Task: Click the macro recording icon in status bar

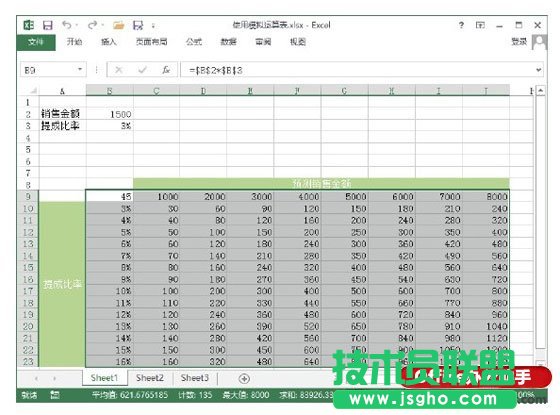Action: [55, 395]
